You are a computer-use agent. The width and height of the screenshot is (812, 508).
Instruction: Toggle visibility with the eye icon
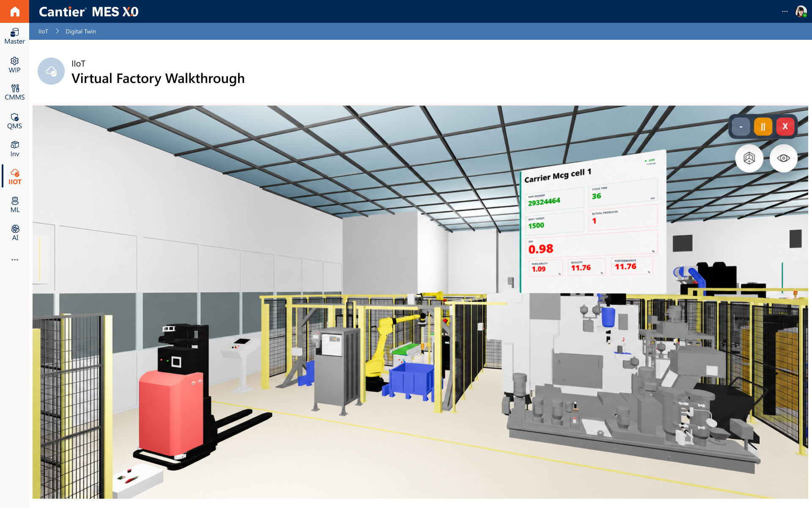783,158
